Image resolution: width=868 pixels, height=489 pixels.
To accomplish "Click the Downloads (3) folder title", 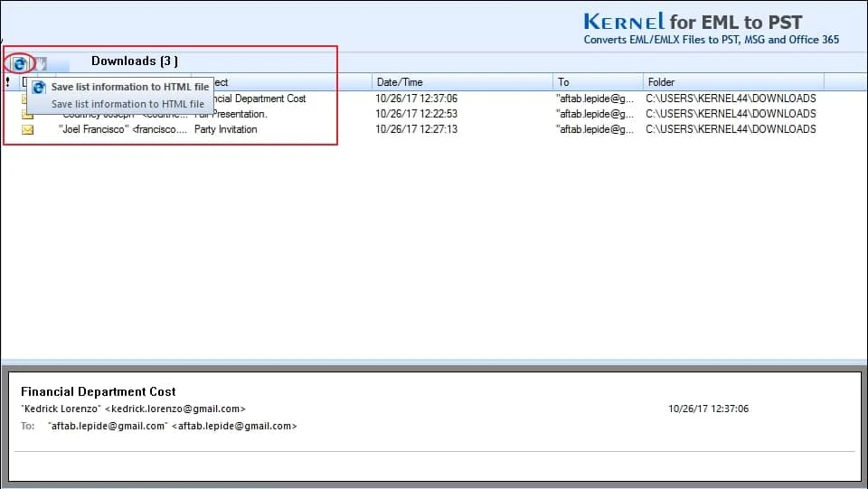I will (x=135, y=61).
